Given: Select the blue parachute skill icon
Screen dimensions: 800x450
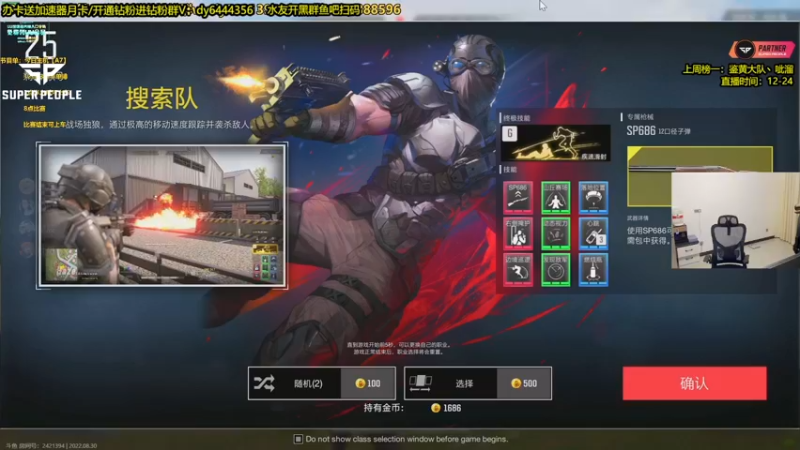Looking at the screenshot, I should coord(593,197).
